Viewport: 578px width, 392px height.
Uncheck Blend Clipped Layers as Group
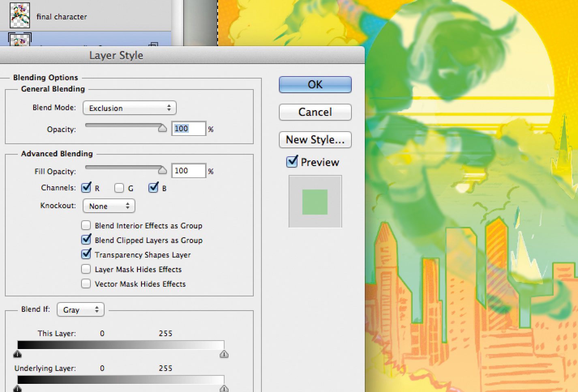pyautogui.click(x=86, y=240)
